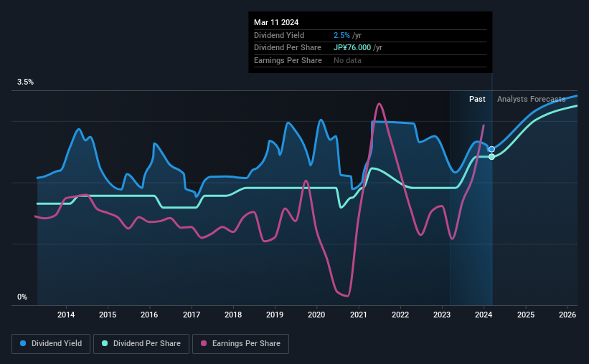Select the teal dividend per share data marker
589x364 pixels.
491,156
